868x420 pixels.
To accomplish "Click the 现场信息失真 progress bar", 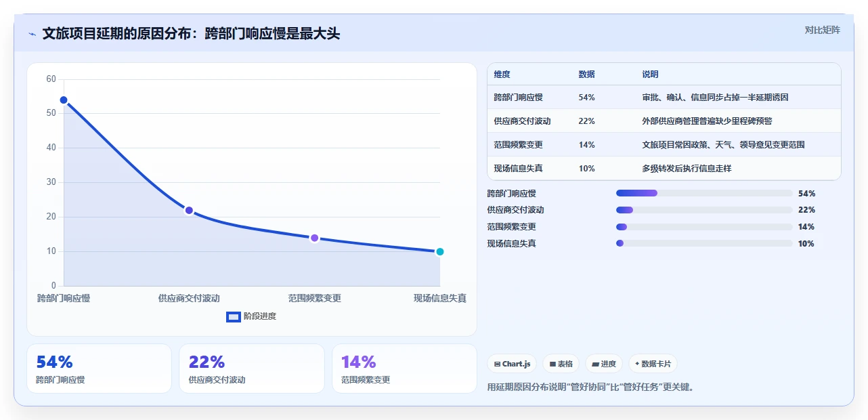I will click(704, 243).
